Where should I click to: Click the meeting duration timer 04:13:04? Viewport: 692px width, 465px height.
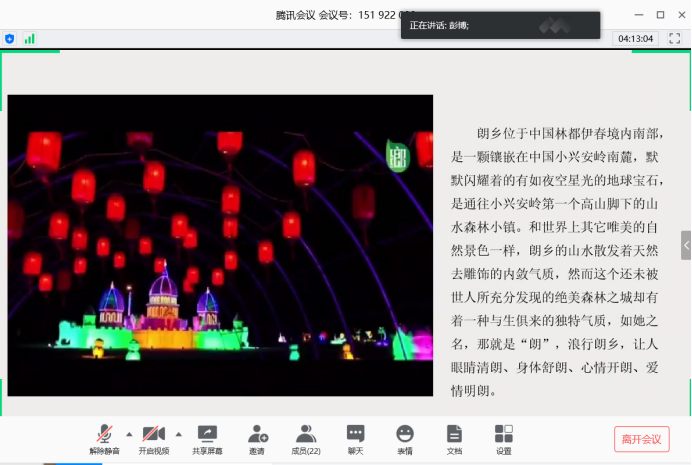pyautogui.click(x=636, y=38)
